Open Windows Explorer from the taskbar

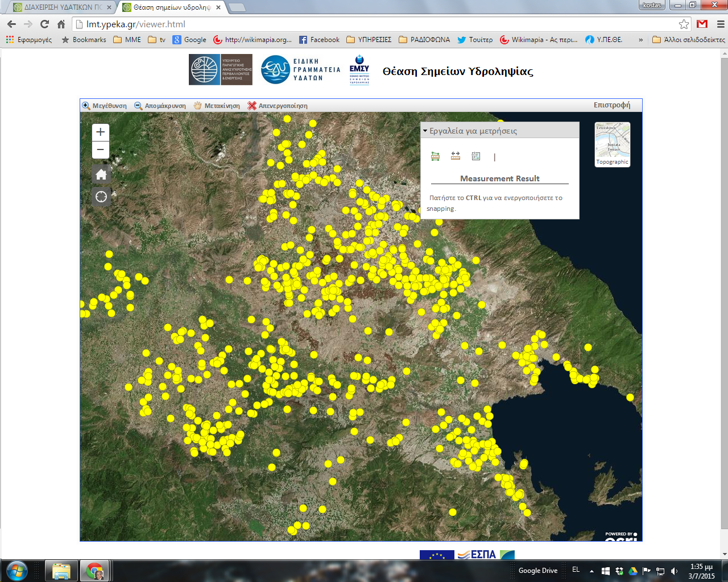coord(61,571)
